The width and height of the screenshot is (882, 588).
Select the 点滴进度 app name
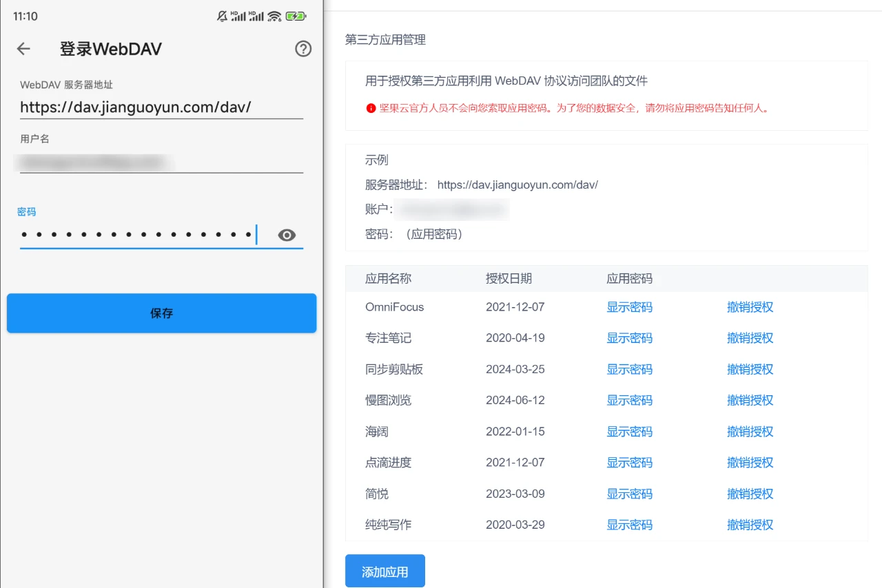(x=388, y=463)
